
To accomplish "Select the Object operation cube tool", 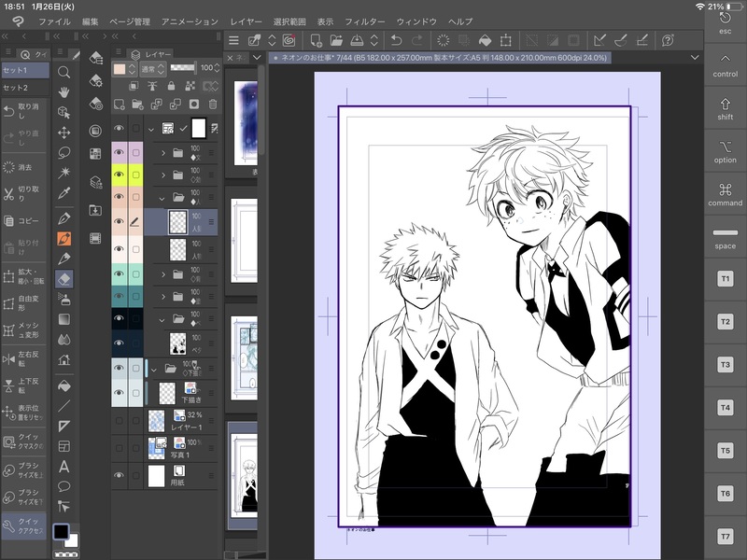I will point(63,112).
